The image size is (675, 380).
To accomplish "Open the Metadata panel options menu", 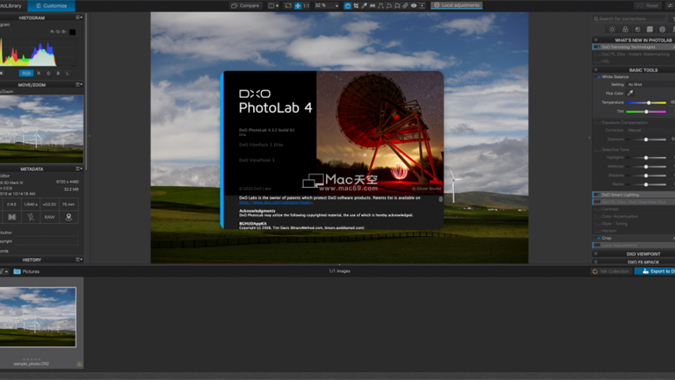I will click(79, 169).
